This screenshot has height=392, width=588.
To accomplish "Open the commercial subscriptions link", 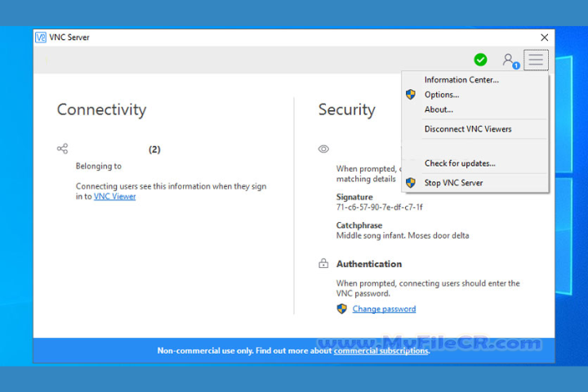I will point(381,350).
